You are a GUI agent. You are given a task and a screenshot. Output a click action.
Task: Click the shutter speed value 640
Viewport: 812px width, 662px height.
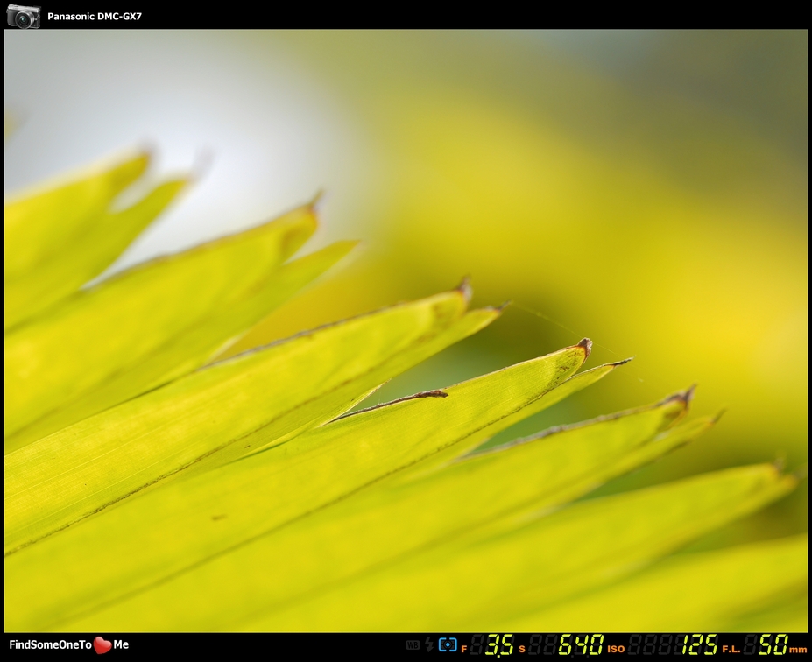[x=581, y=644]
